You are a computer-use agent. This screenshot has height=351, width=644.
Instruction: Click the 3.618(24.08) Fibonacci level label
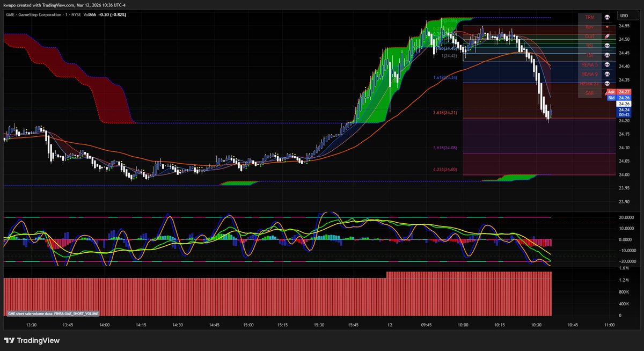coord(445,148)
